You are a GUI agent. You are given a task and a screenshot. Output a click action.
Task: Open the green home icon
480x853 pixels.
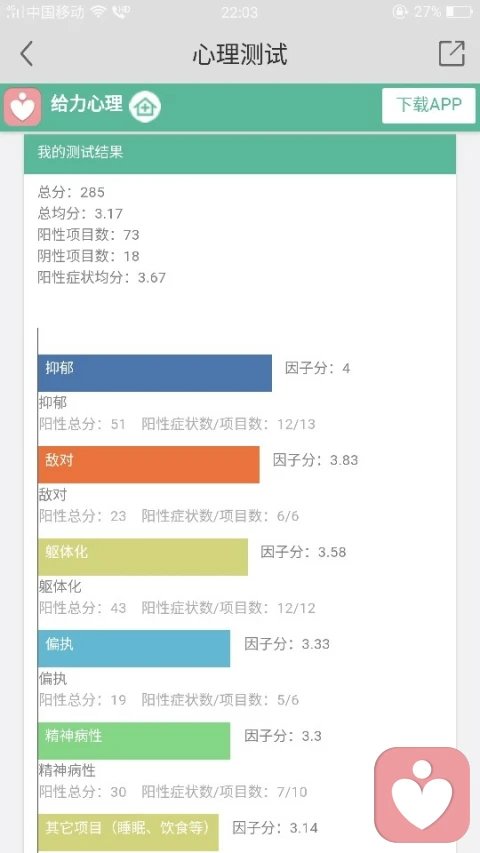pos(145,107)
